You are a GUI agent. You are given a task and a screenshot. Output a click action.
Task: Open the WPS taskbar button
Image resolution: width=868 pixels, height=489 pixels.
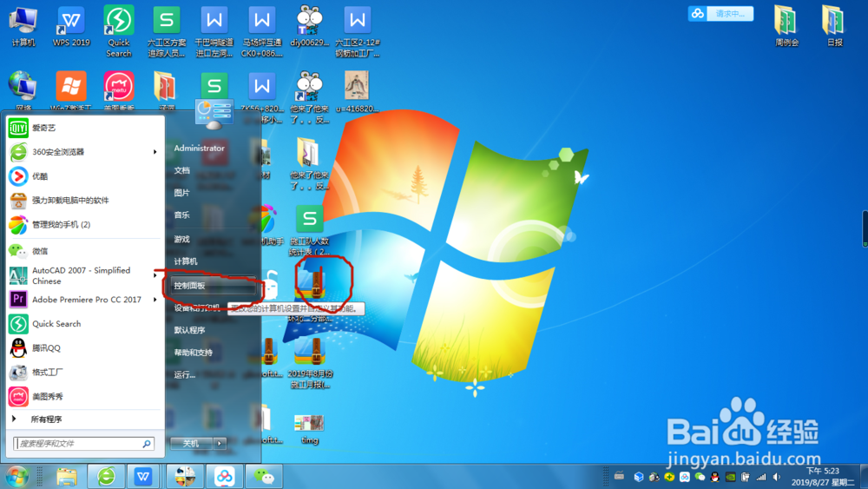(143, 476)
